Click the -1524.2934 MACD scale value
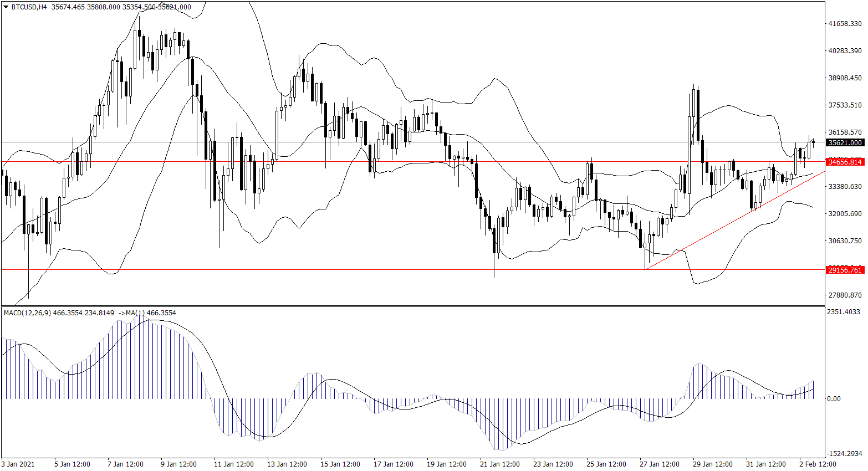 (x=845, y=454)
